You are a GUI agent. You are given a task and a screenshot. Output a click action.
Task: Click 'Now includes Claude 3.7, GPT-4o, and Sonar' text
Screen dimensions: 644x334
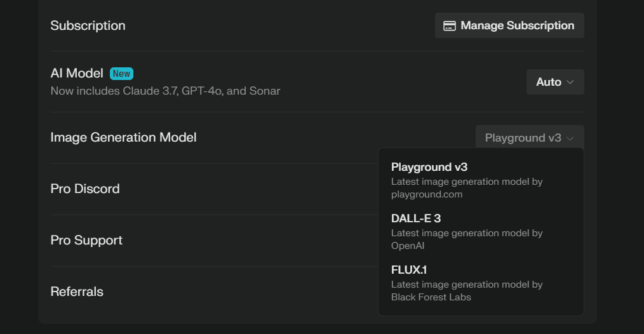(x=165, y=91)
